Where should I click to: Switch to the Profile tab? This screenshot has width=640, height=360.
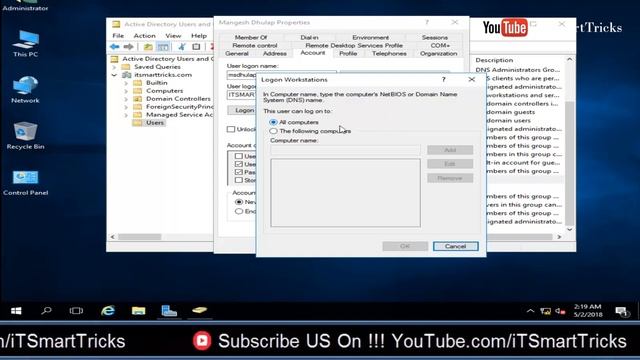[348, 53]
